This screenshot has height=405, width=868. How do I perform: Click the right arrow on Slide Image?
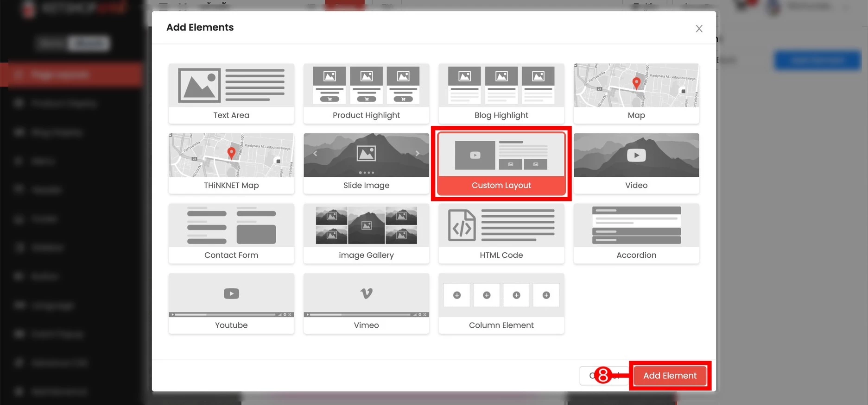[x=417, y=153]
